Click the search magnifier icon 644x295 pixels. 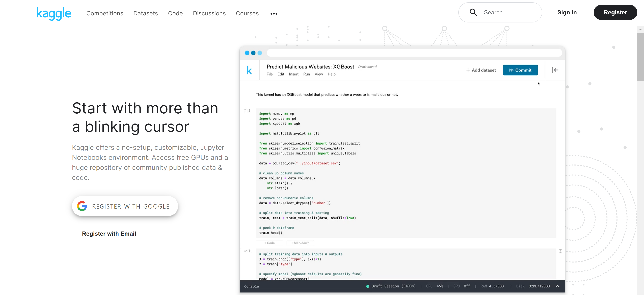click(x=473, y=12)
